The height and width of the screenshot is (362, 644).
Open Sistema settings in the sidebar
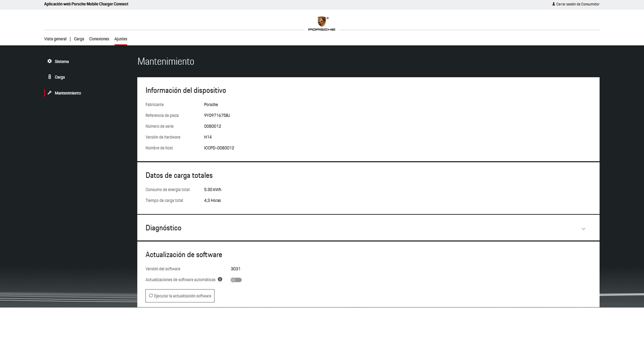point(62,62)
